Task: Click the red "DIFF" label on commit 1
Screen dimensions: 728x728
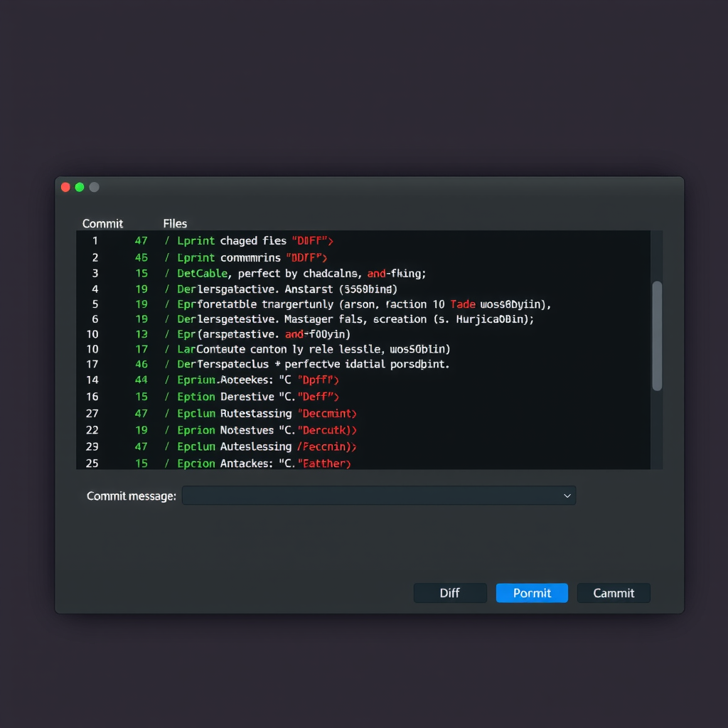Action: tap(311, 240)
